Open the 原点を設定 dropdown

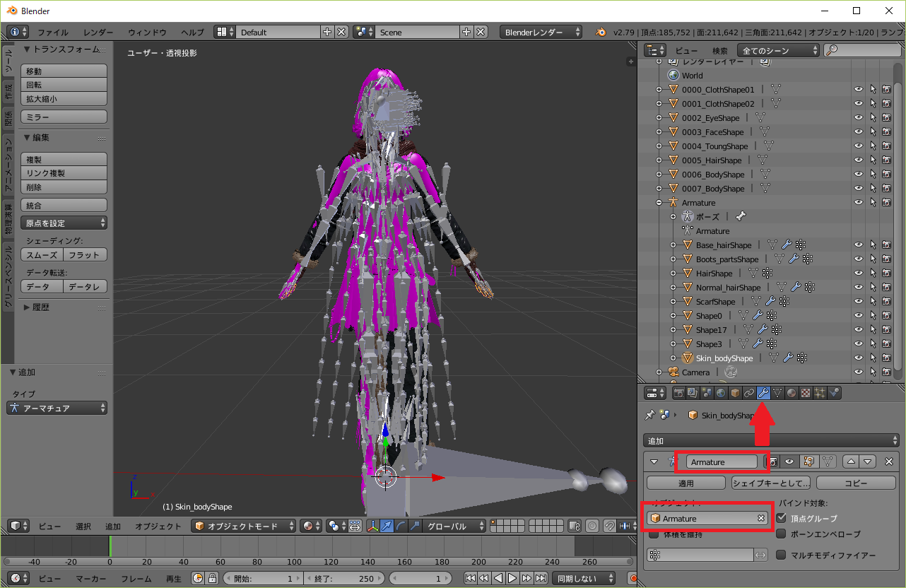(x=64, y=223)
